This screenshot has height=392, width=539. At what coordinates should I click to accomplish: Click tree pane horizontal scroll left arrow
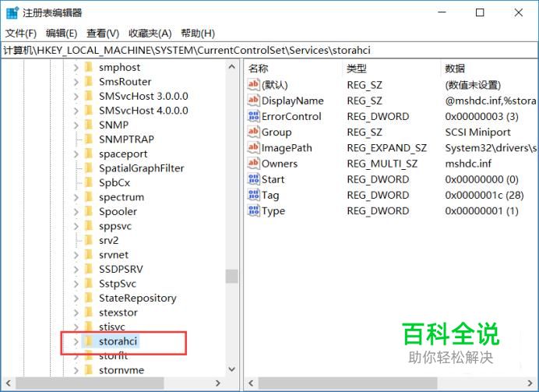click(9, 383)
